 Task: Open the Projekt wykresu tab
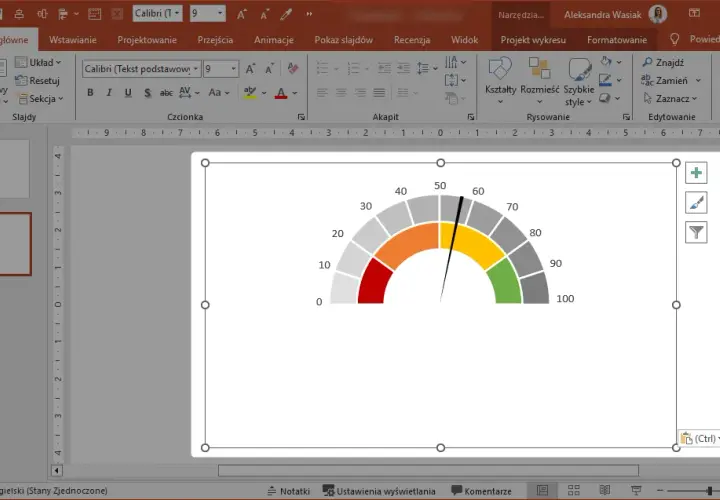tap(533, 40)
